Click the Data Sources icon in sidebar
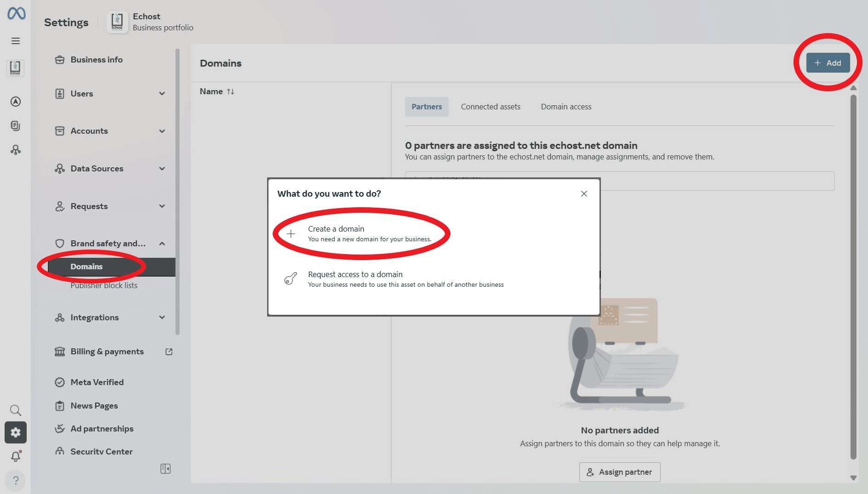 [x=60, y=169]
